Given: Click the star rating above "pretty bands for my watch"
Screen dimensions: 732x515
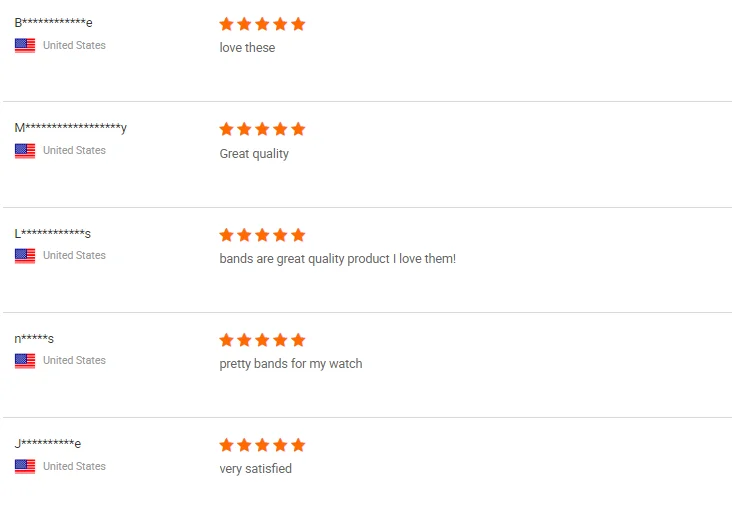Looking at the screenshot, I should click(x=262, y=340).
